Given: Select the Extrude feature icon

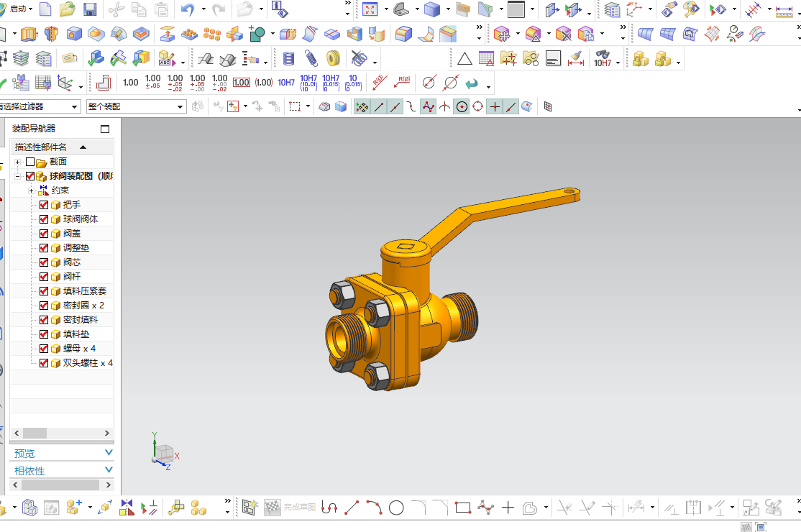Looking at the screenshot, I should point(29,35).
